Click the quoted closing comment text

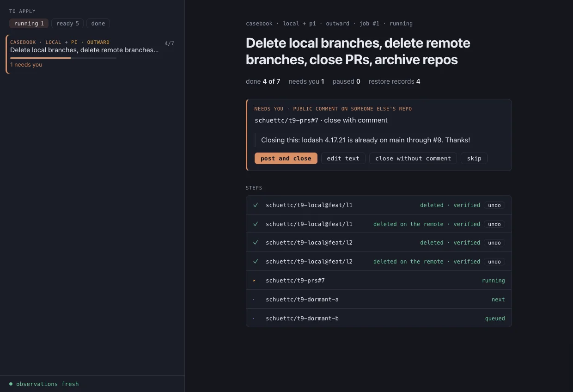point(366,140)
